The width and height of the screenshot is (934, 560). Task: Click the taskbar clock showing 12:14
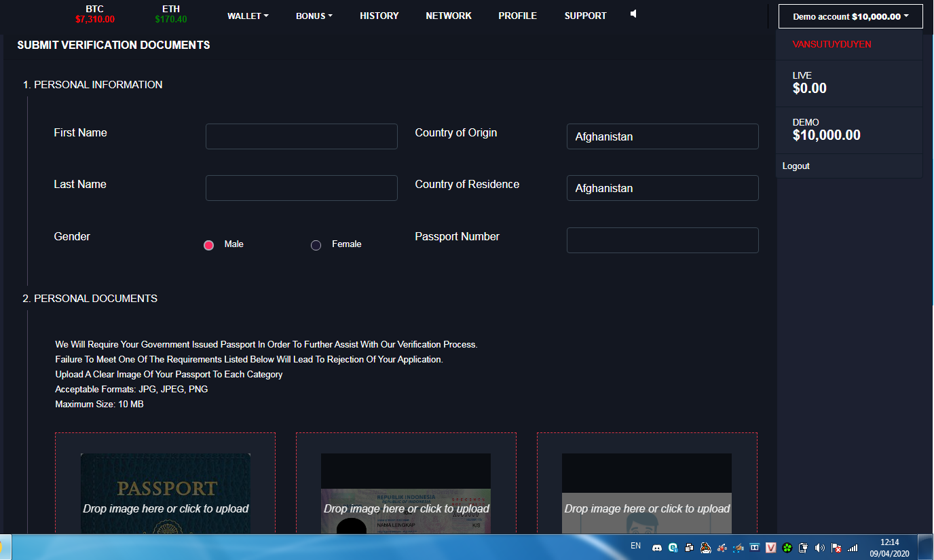[889, 548]
